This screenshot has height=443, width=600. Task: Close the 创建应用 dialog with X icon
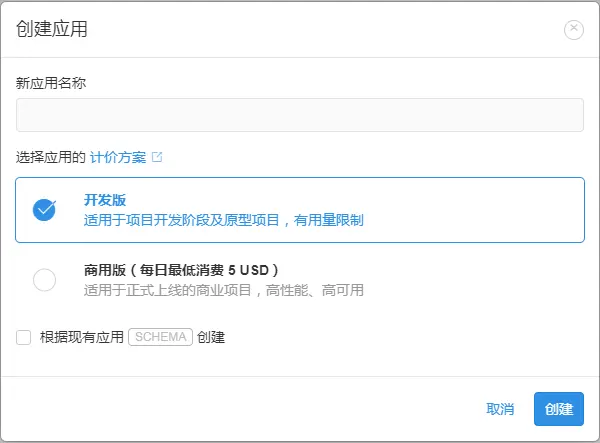tap(574, 29)
